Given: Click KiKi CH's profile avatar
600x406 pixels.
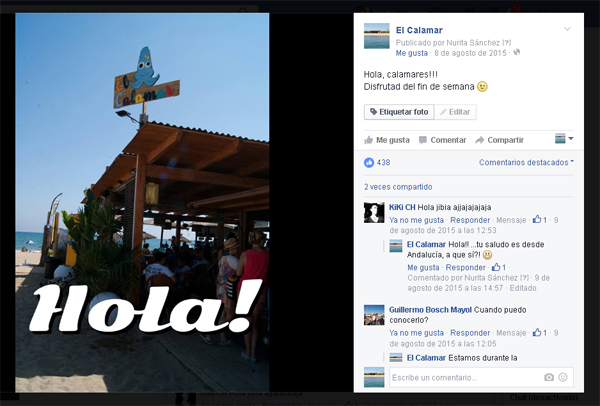Looking at the screenshot, I should [x=374, y=213].
